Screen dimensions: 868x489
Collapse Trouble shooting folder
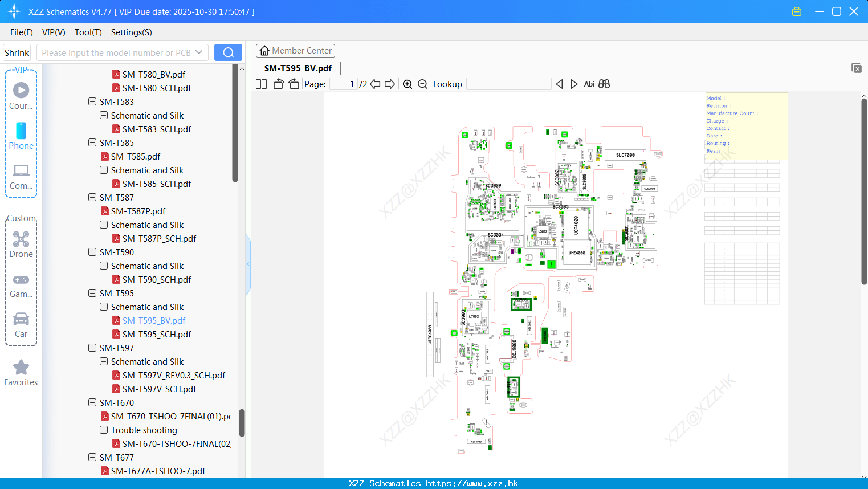(x=104, y=430)
